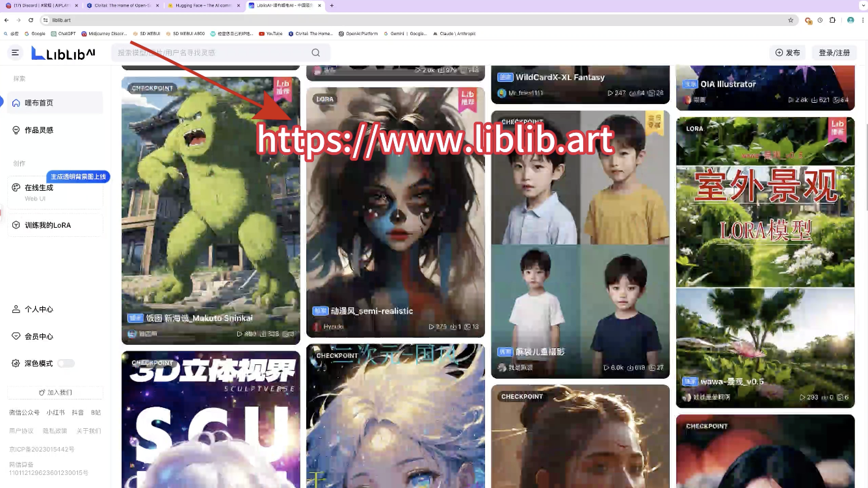868x488 pixels.
Task: Open the Claude \ Anthropic bookmark
Action: (x=454, y=34)
